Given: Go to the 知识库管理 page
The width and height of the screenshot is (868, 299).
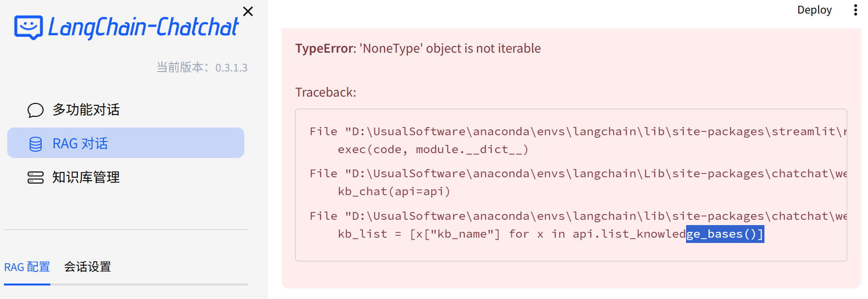Looking at the screenshot, I should click(126, 177).
